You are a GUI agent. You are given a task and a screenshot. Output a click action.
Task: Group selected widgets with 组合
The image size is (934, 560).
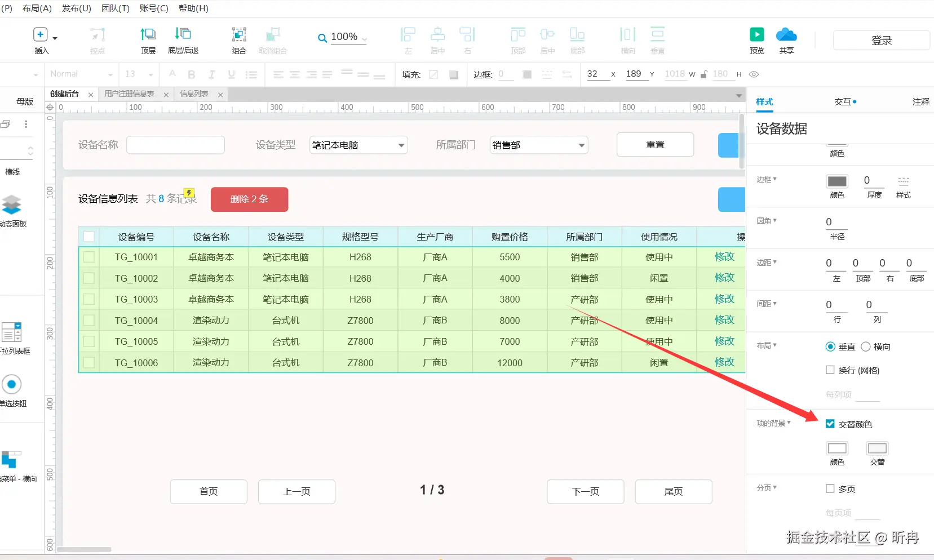(x=239, y=34)
